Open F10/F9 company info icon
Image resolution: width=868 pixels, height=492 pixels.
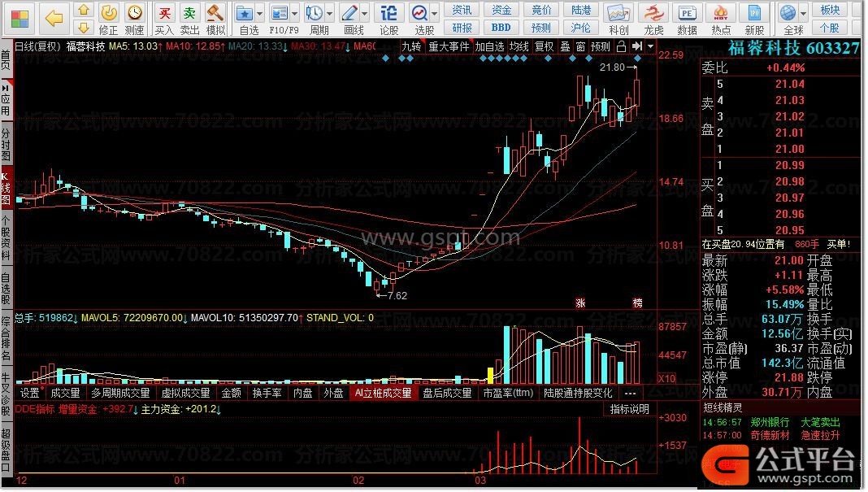(x=282, y=19)
